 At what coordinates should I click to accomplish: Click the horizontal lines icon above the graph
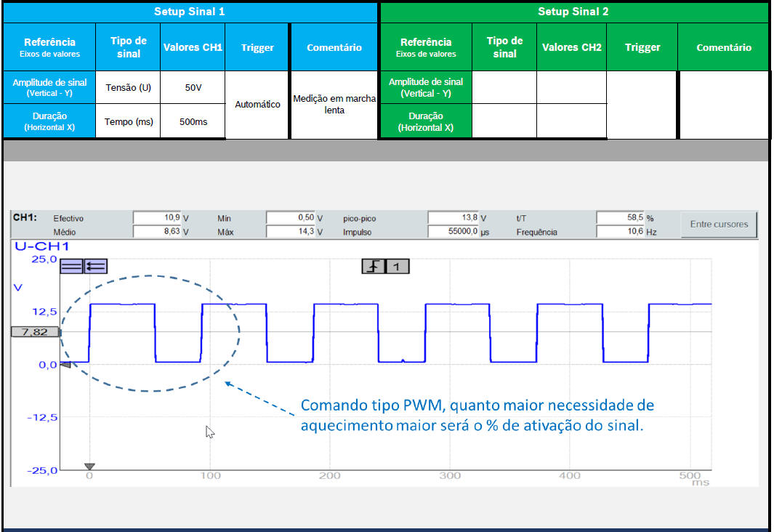coord(71,266)
